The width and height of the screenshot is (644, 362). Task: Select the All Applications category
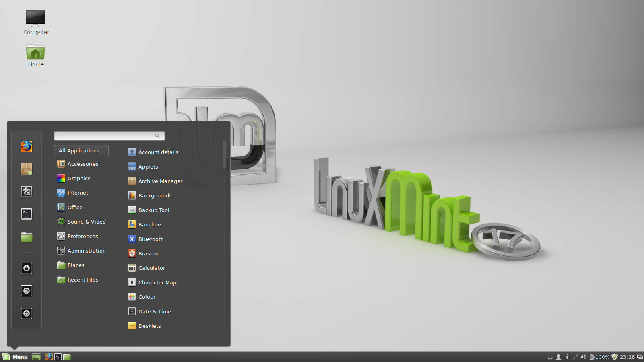[x=81, y=150]
